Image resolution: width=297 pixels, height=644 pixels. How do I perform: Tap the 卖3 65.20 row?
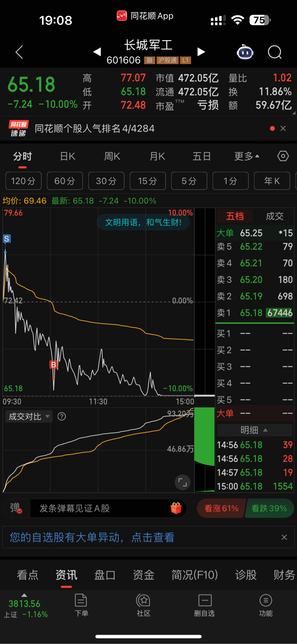[254, 280]
